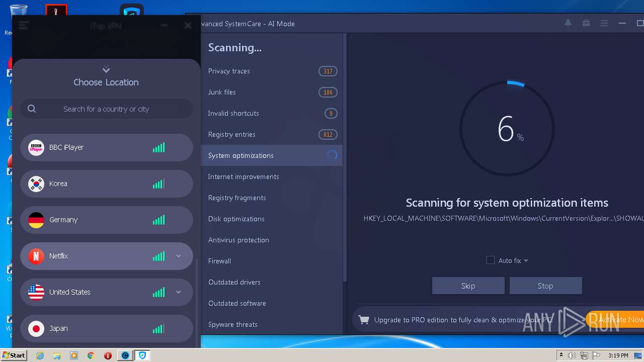This screenshot has height=362, width=644.
Task: Click the shopping cart upgrade icon
Action: (x=363, y=319)
